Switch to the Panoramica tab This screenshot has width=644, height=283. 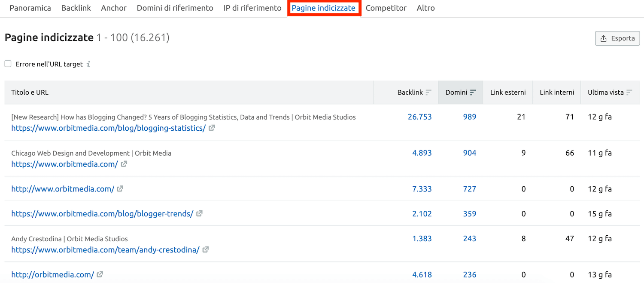(30, 8)
